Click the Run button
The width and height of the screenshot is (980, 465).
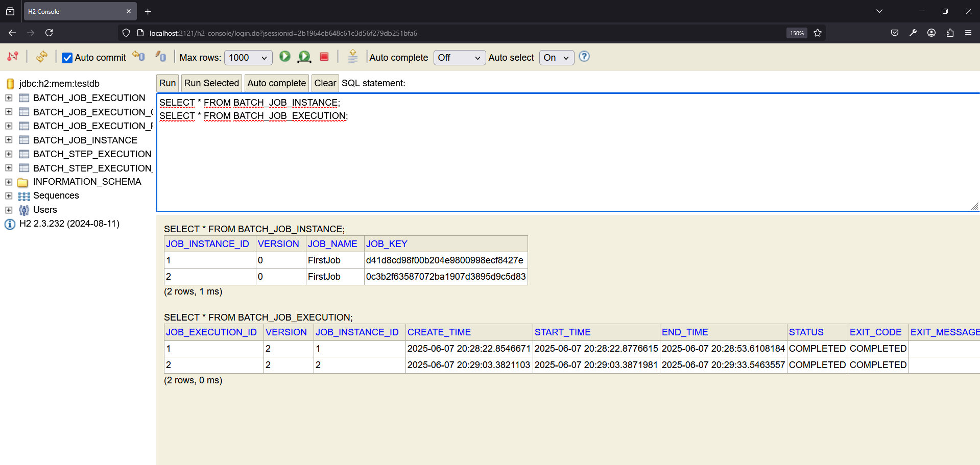(168, 83)
